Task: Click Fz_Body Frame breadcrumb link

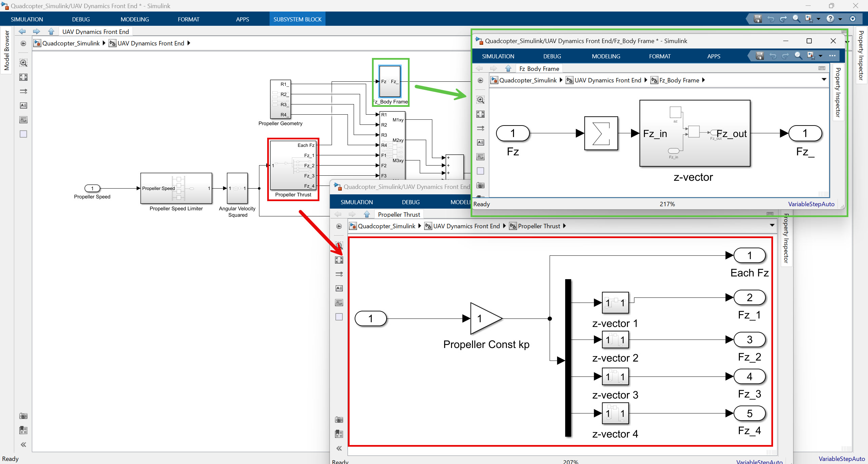Action: [679, 80]
